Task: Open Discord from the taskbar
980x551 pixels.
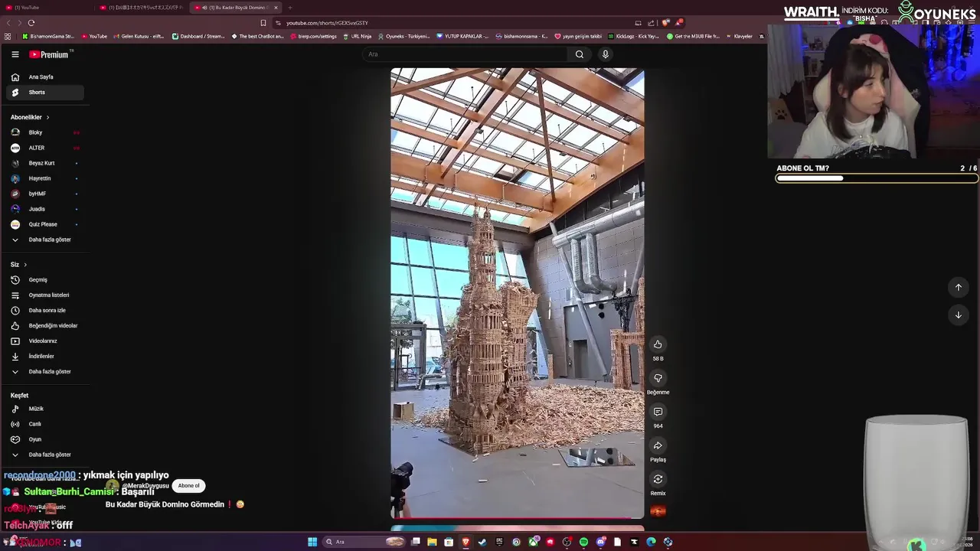Action: (600, 542)
